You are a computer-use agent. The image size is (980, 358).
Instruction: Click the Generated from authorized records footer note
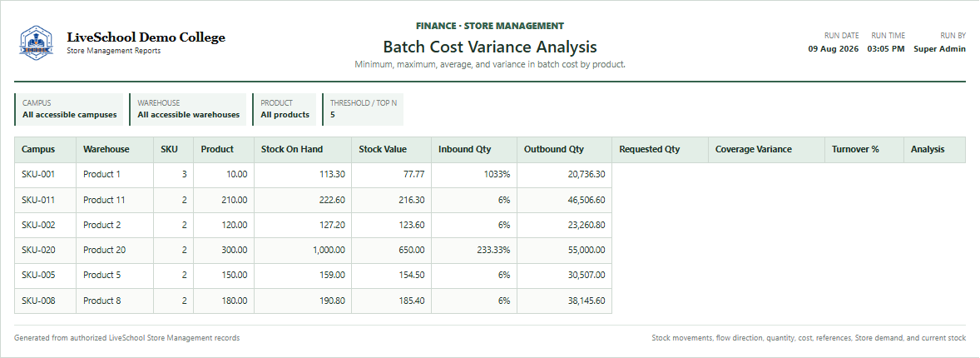pyautogui.click(x=127, y=338)
